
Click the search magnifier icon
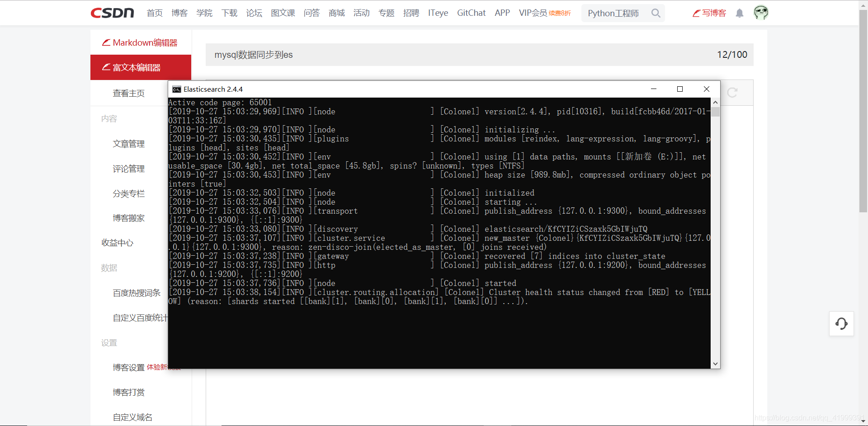(656, 13)
